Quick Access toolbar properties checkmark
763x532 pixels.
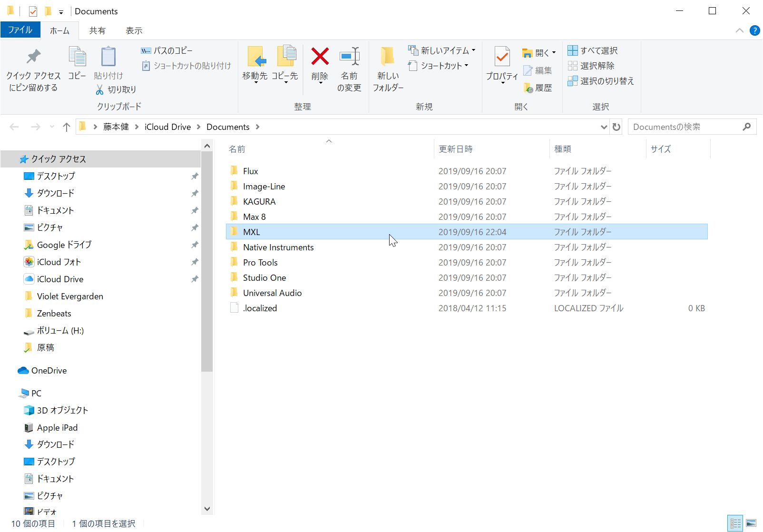click(33, 11)
